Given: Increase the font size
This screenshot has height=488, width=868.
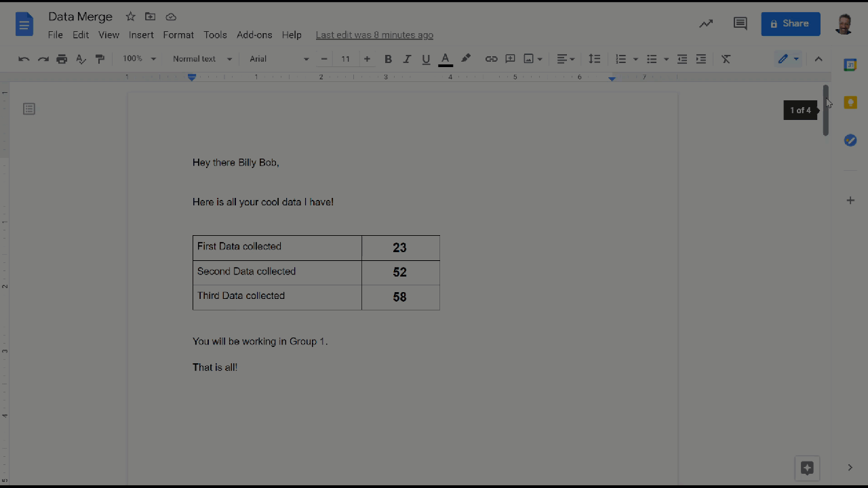Looking at the screenshot, I should (367, 59).
